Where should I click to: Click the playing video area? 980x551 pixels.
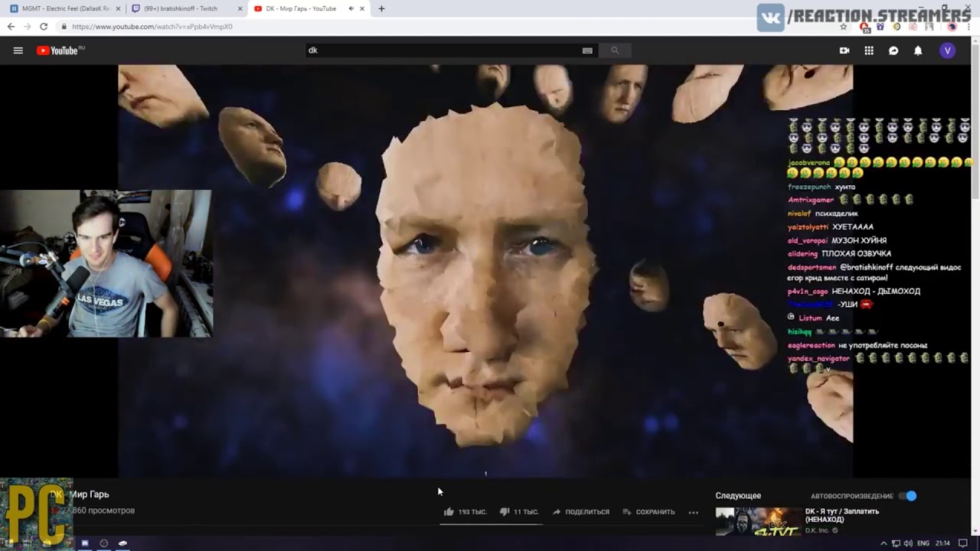tap(485, 271)
